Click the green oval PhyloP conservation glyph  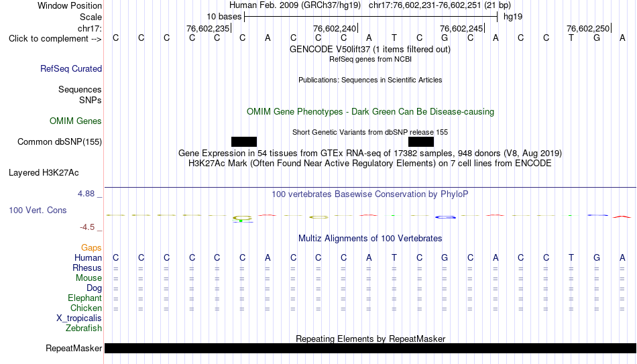[242, 219]
